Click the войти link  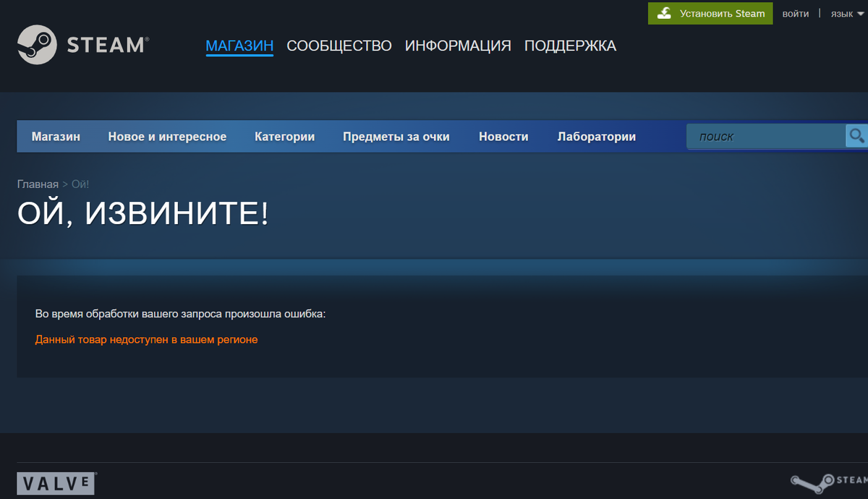[x=796, y=13]
